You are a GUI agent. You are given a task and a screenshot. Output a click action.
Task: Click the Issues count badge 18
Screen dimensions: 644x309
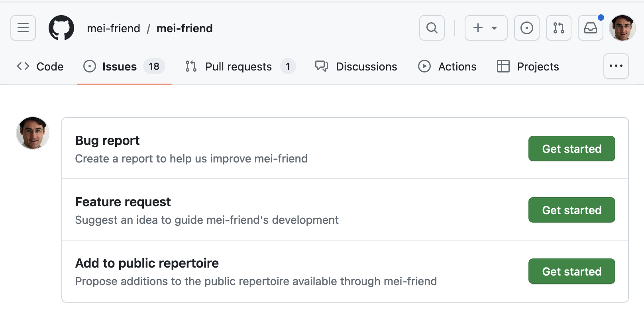point(154,66)
